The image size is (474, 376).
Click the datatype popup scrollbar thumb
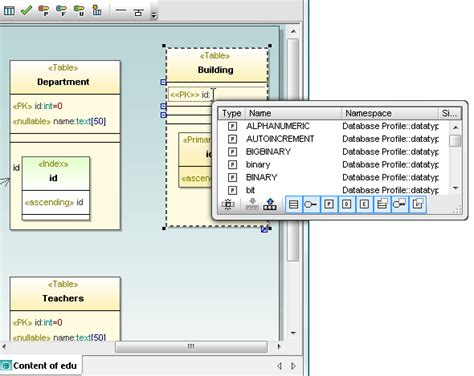455,140
